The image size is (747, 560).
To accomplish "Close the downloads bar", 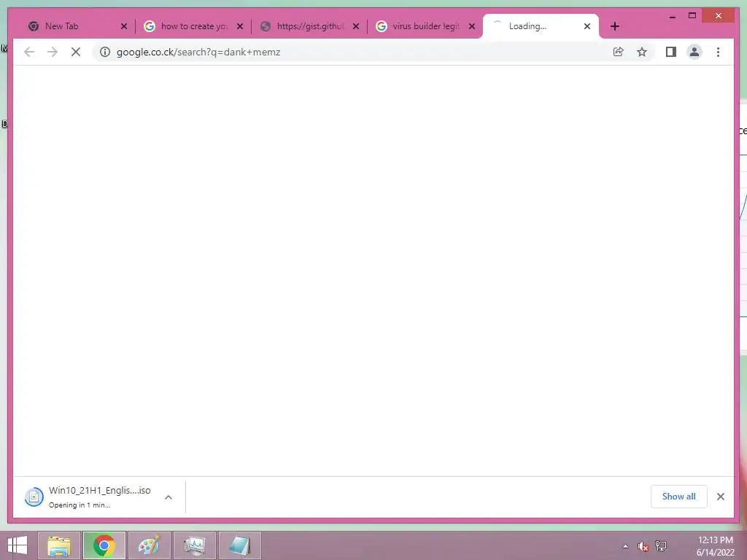I will [721, 497].
